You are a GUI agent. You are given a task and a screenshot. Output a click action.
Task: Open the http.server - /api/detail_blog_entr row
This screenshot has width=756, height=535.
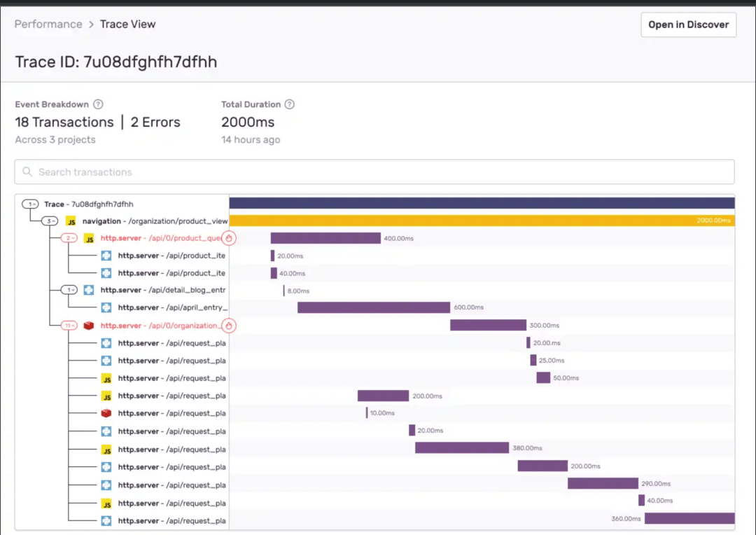pyautogui.click(x=163, y=290)
